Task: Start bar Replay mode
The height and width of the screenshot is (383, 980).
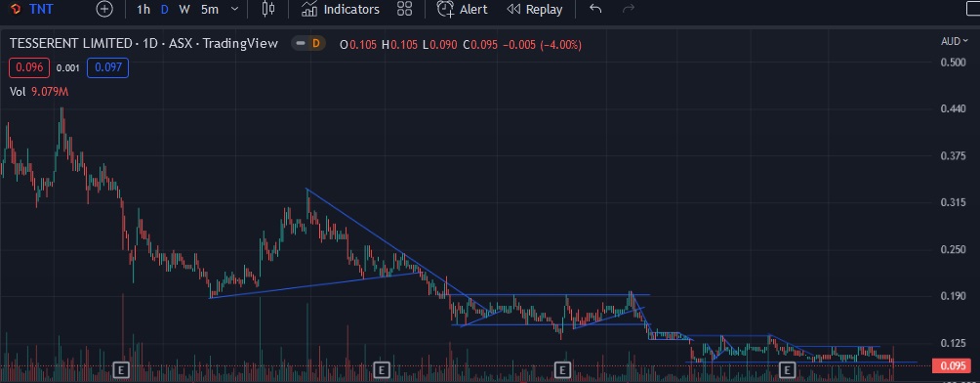Action: (534, 10)
